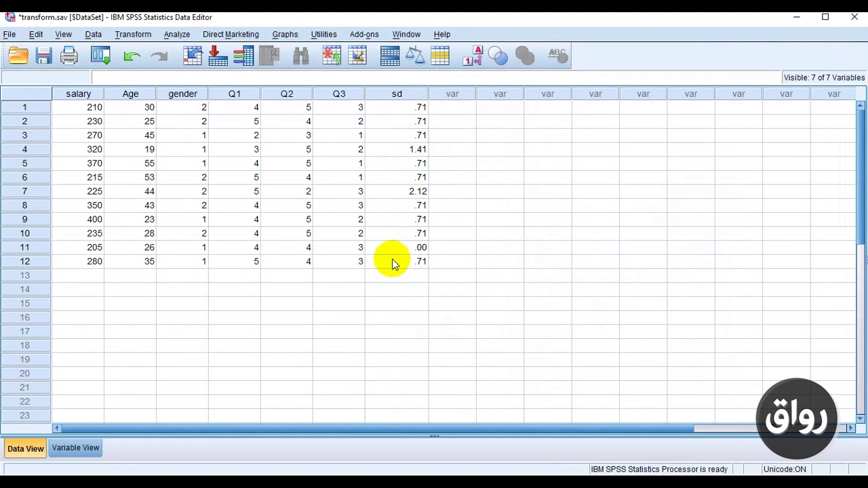Select the Q3 column header
This screenshot has height=488, width=868.
339,94
